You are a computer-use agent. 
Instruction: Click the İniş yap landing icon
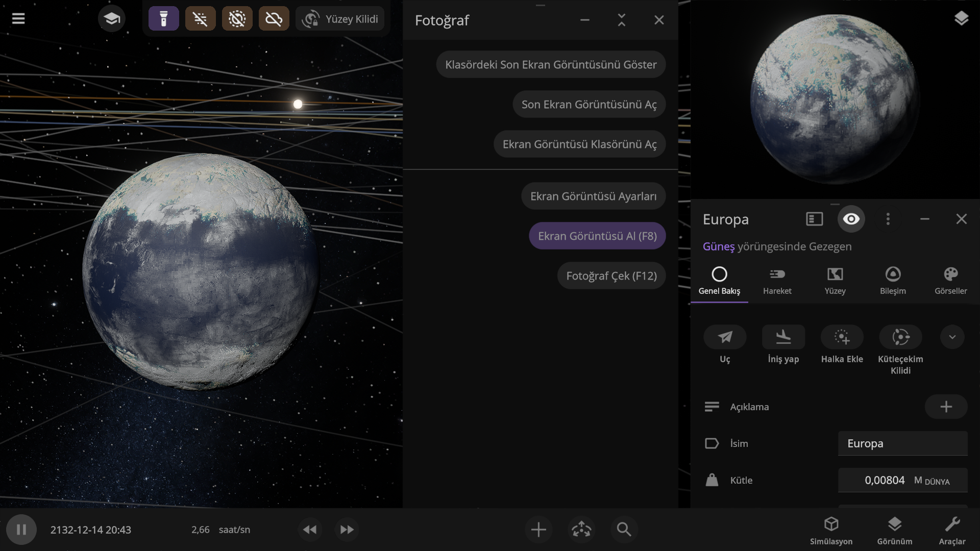pyautogui.click(x=783, y=337)
